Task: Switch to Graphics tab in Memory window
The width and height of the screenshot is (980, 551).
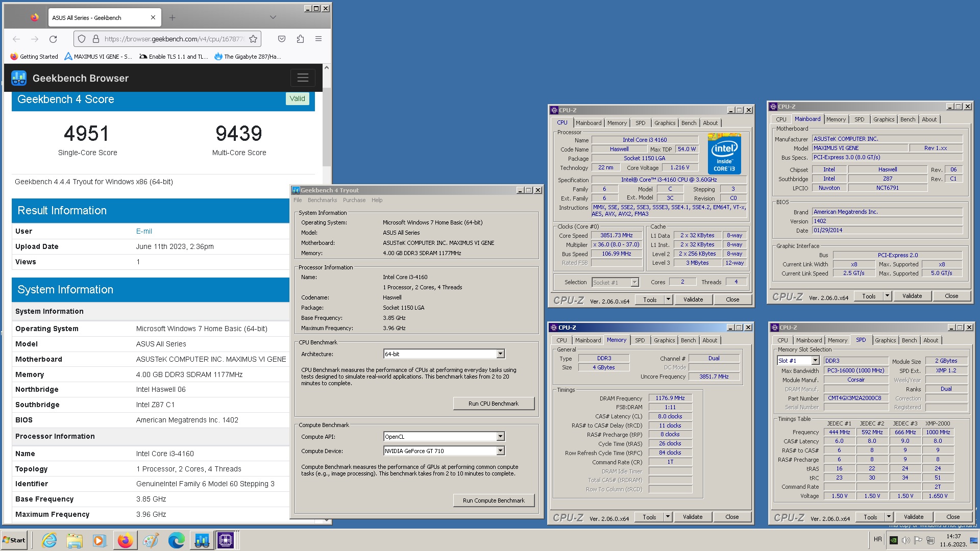Action: pos(664,340)
